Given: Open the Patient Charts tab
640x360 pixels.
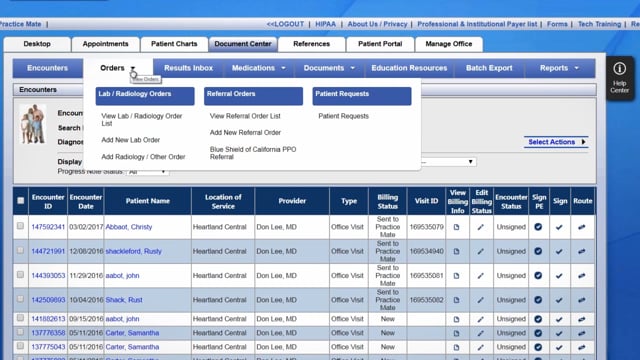Looking at the screenshot, I should point(174,44).
